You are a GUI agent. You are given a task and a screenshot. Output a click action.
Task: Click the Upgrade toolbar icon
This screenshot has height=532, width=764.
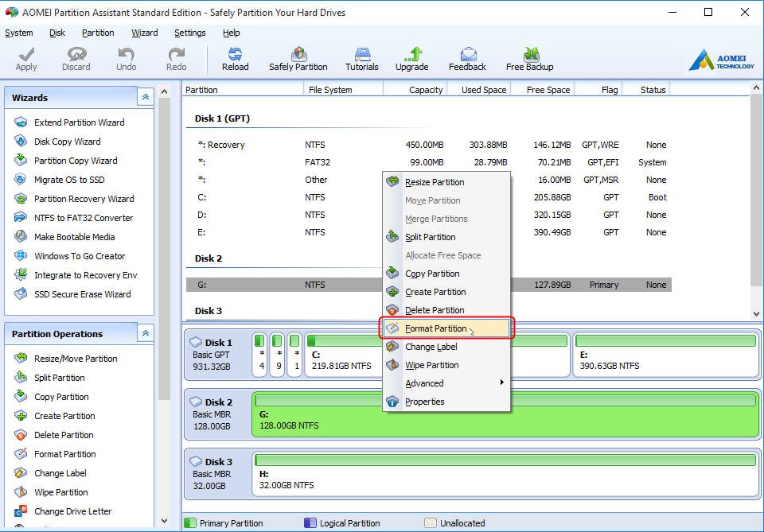coord(411,59)
